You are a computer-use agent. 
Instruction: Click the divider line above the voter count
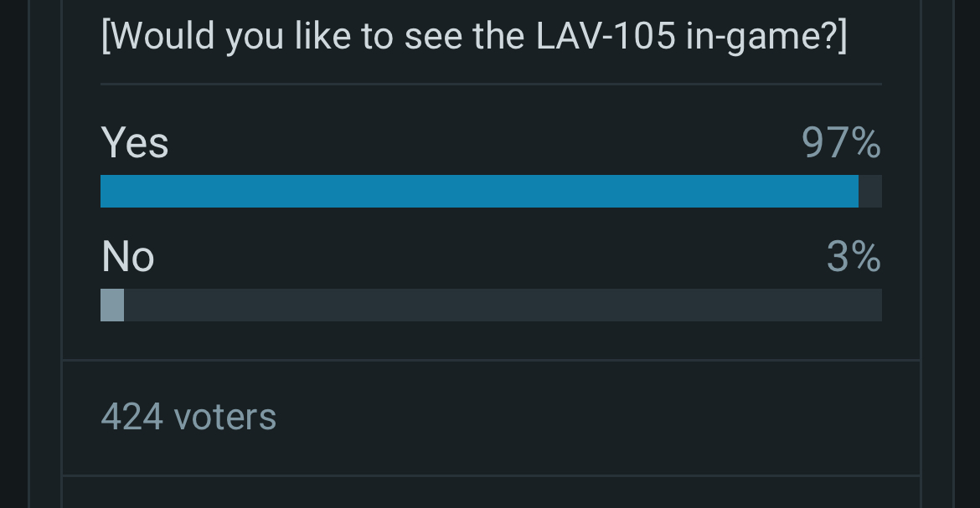(491, 361)
